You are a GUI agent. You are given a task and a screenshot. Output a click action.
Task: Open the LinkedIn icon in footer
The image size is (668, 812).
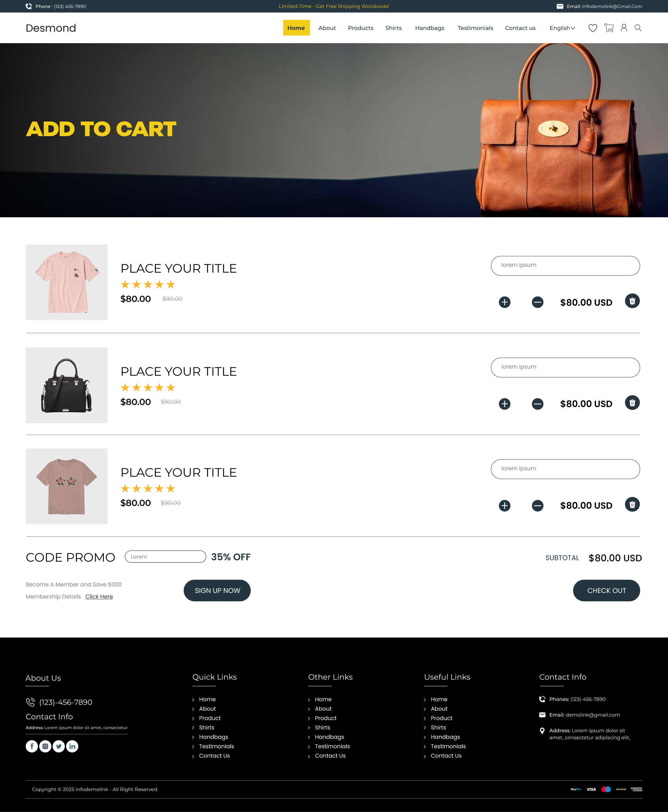[72, 746]
